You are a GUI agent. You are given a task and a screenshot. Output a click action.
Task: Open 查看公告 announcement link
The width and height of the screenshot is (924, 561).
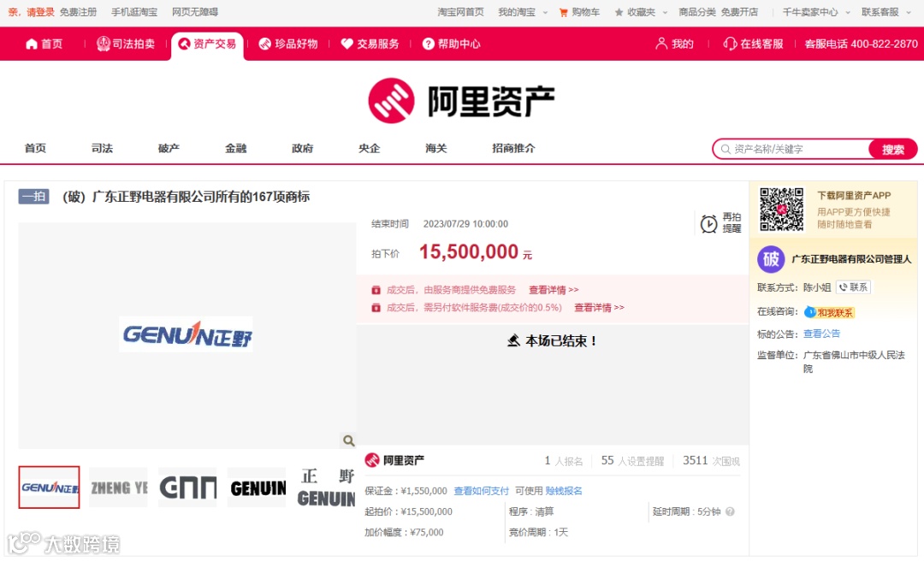point(821,334)
